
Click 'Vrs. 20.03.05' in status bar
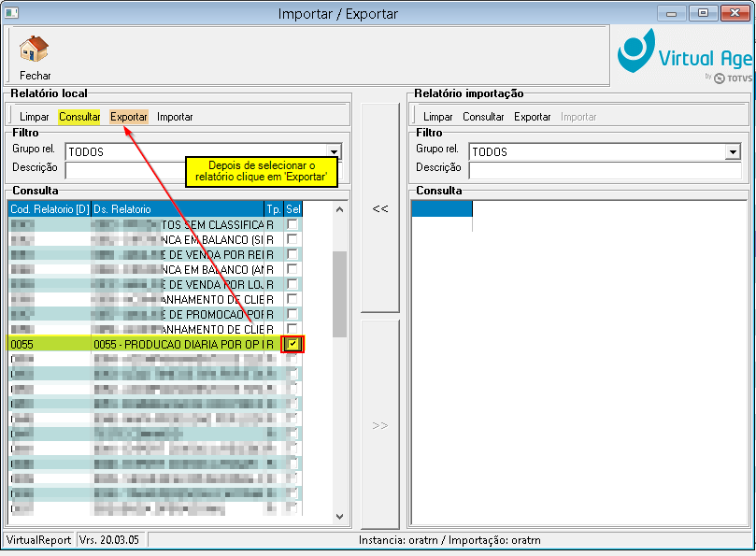[x=109, y=539]
